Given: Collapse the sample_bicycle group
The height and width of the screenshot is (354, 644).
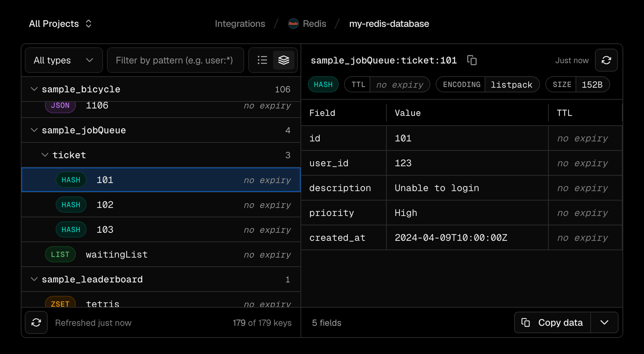Looking at the screenshot, I should click(x=161, y=89).
